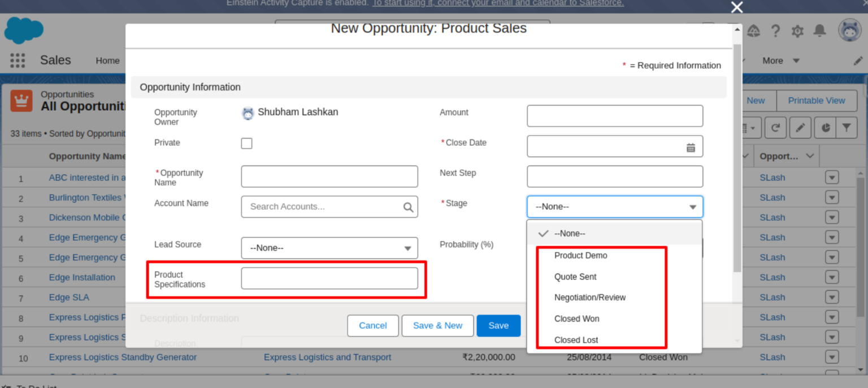Screen dimensions: 868x388
Task: Open the row action menu for Edge SLA
Action: tap(831, 297)
